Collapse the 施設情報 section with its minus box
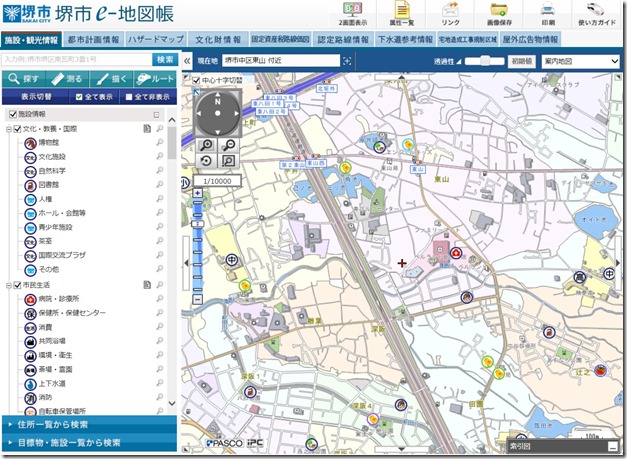627x459 pixels. 156,115
